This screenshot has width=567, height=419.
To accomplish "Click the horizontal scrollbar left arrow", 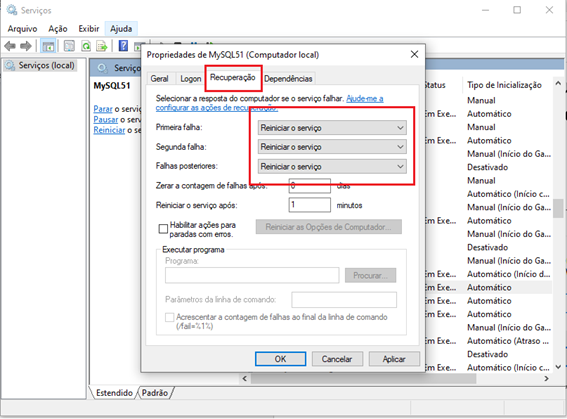I will coord(245,379).
